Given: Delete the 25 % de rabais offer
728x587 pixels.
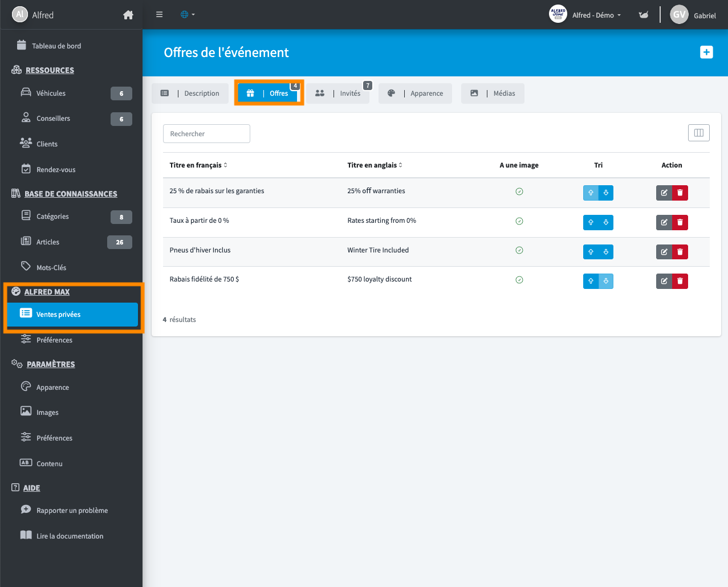Looking at the screenshot, I should (x=680, y=193).
